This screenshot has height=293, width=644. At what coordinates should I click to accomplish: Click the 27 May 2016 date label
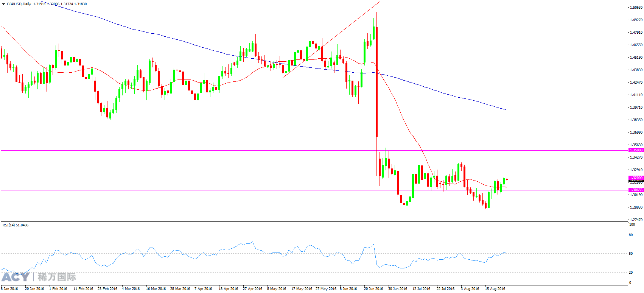tap(326, 288)
